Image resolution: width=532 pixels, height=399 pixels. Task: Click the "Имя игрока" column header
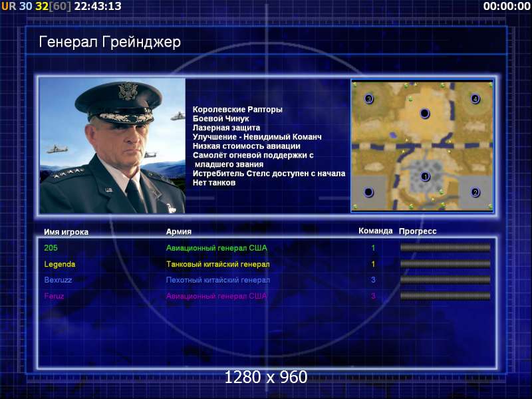pos(66,232)
